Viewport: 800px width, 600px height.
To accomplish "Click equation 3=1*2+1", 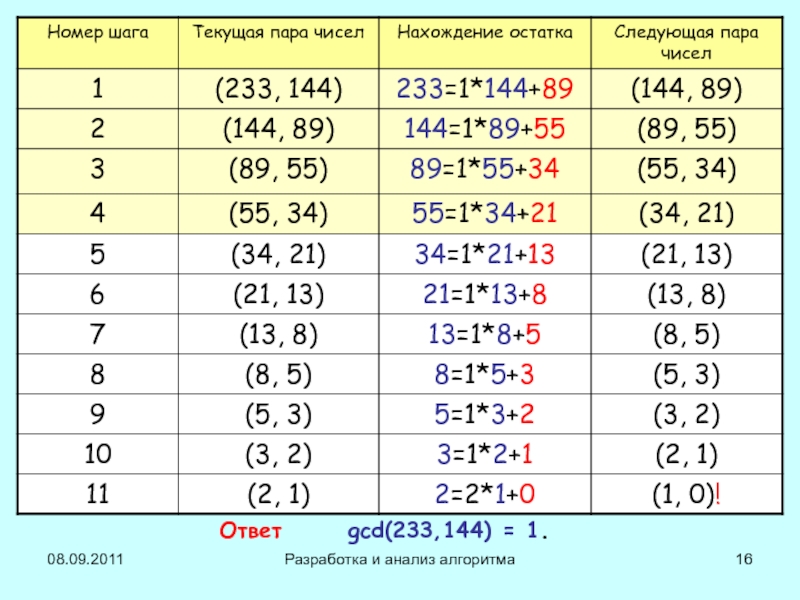I will [485, 454].
